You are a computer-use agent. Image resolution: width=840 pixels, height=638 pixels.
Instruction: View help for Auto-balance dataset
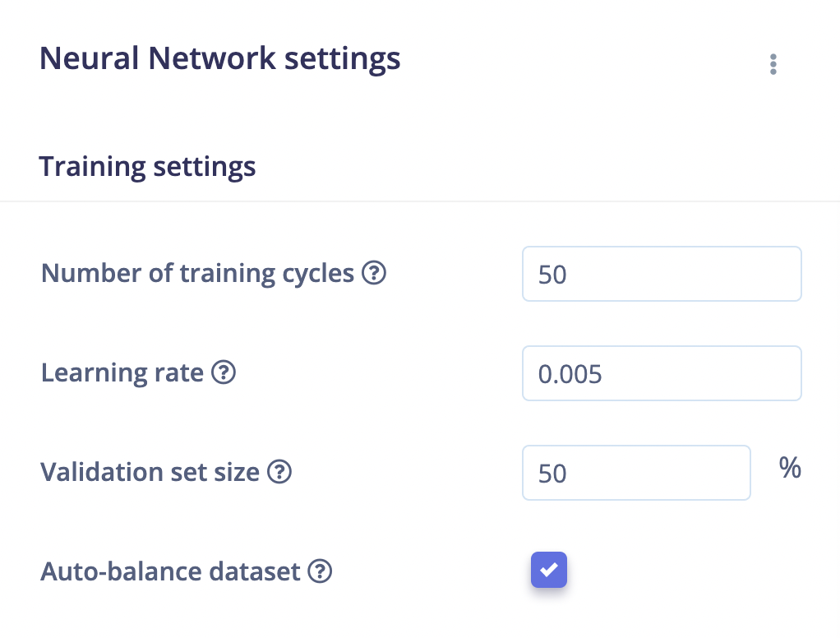pos(320,571)
